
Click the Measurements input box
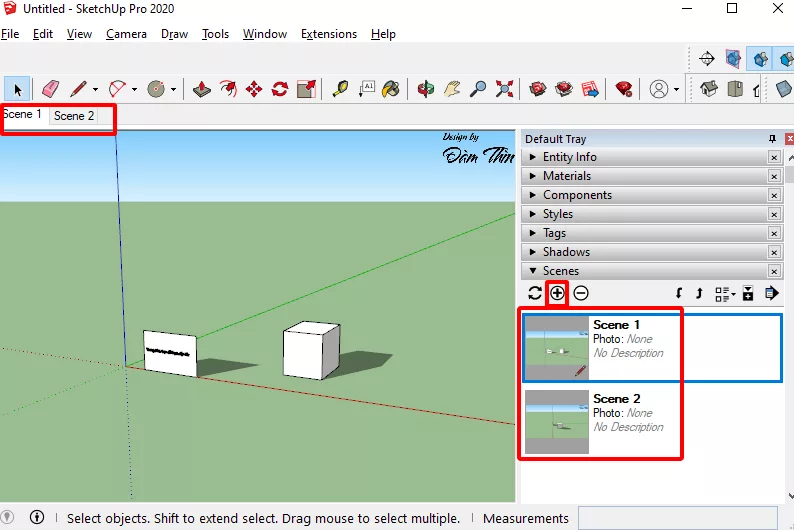pyautogui.click(x=678, y=518)
